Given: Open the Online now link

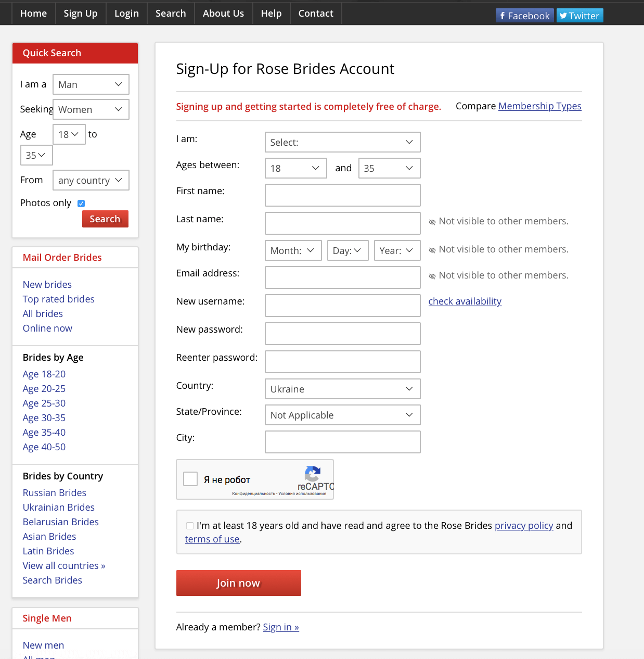Looking at the screenshot, I should click(x=47, y=328).
